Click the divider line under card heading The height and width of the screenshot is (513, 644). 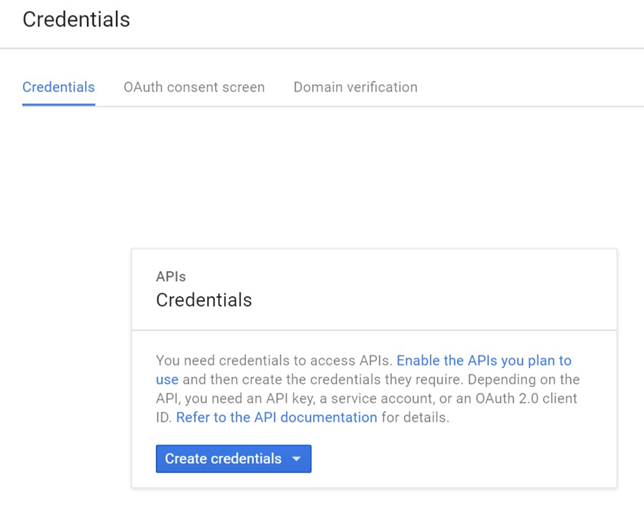tap(373, 330)
